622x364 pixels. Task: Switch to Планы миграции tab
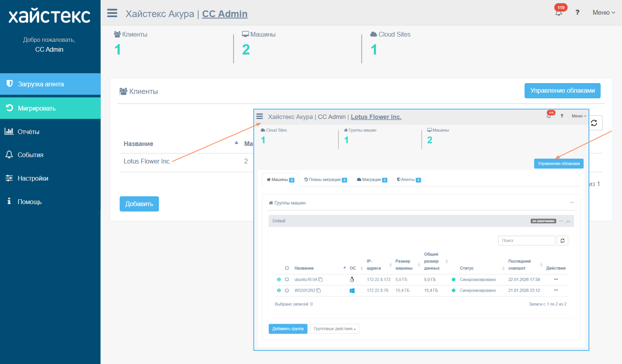[x=325, y=180]
